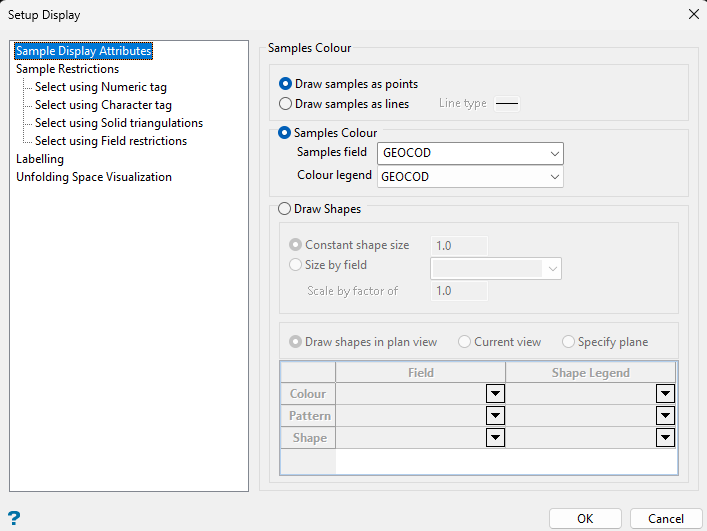Viewport: 707px width, 531px height.
Task: Open Shape row Shape Legend dropdown arrow
Action: [x=665, y=437]
